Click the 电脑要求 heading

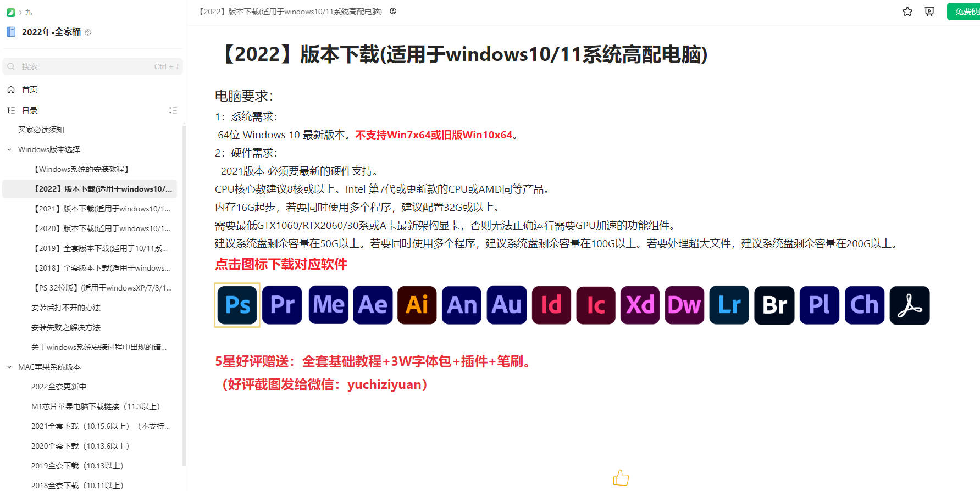[243, 96]
